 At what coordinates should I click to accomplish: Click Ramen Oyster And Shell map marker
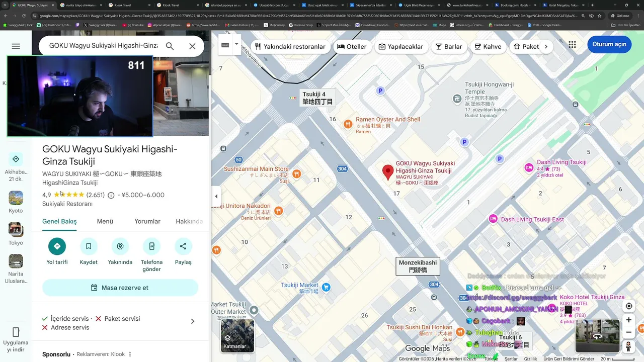347,124
